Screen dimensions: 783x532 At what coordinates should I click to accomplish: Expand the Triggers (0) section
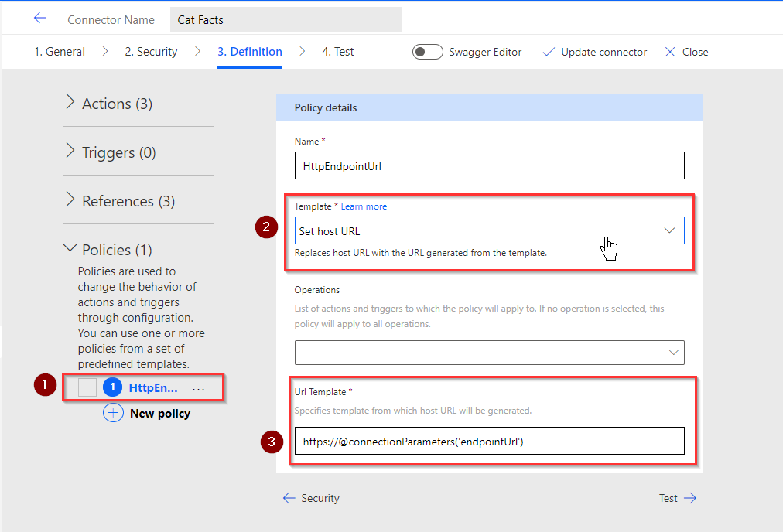tap(111, 152)
